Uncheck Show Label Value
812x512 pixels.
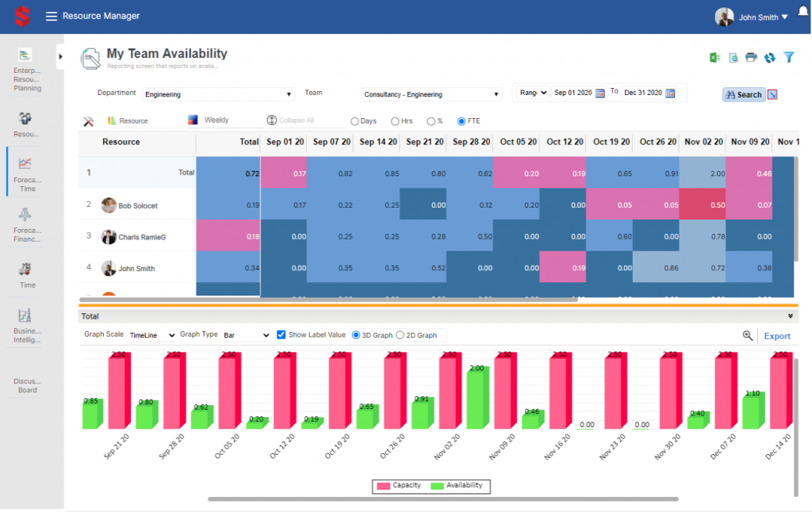click(x=282, y=334)
